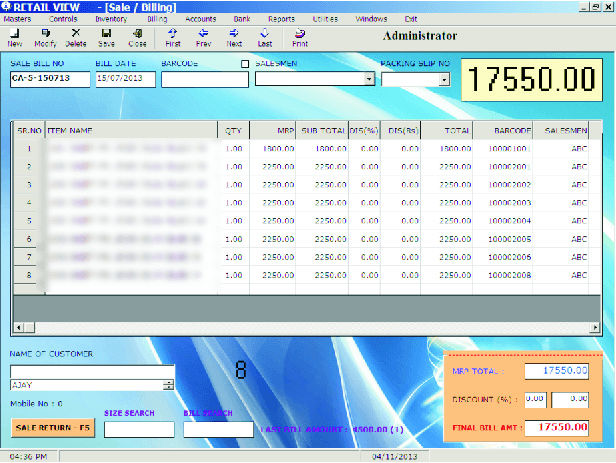
Task: Click the ITEM NAME column header
Action: (132, 130)
